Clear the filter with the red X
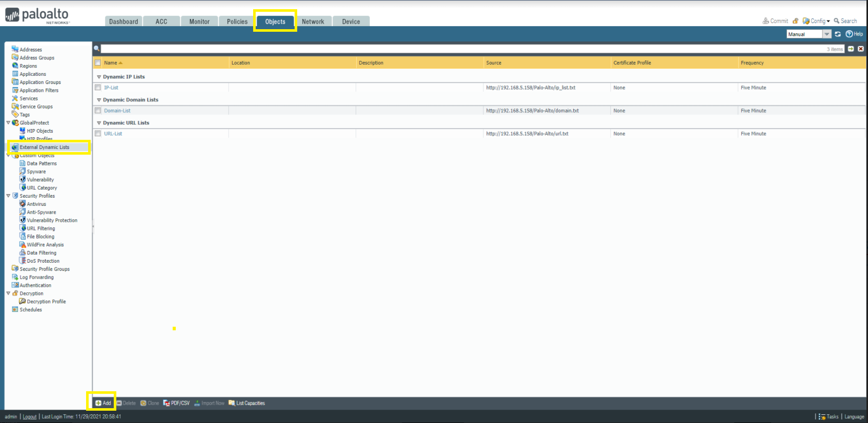Viewport: 868px width, 423px height. (x=861, y=49)
